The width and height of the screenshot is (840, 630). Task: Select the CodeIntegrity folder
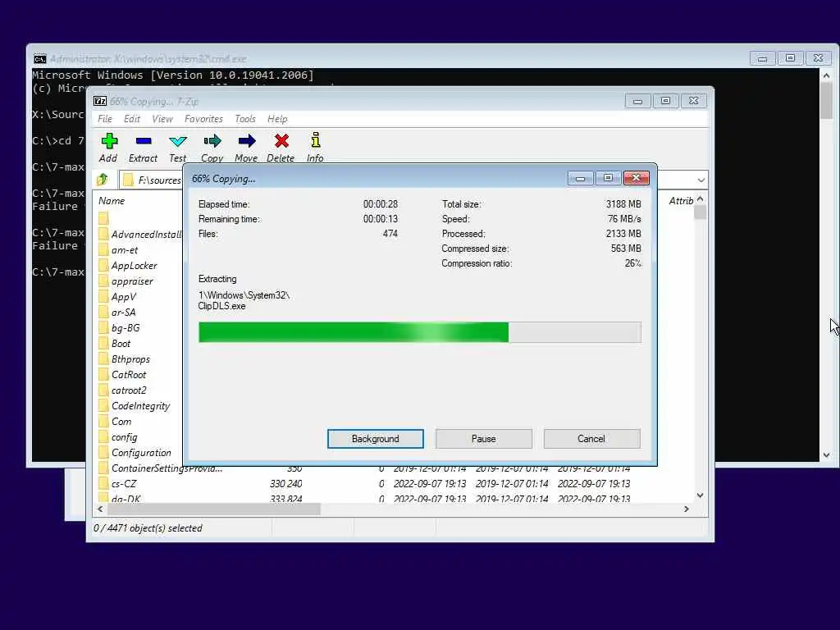[x=140, y=406]
